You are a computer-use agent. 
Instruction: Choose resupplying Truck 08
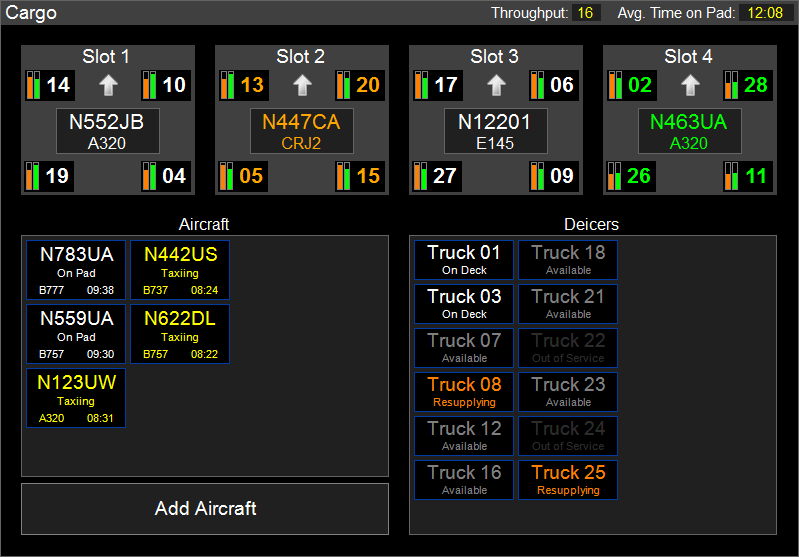point(464,392)
